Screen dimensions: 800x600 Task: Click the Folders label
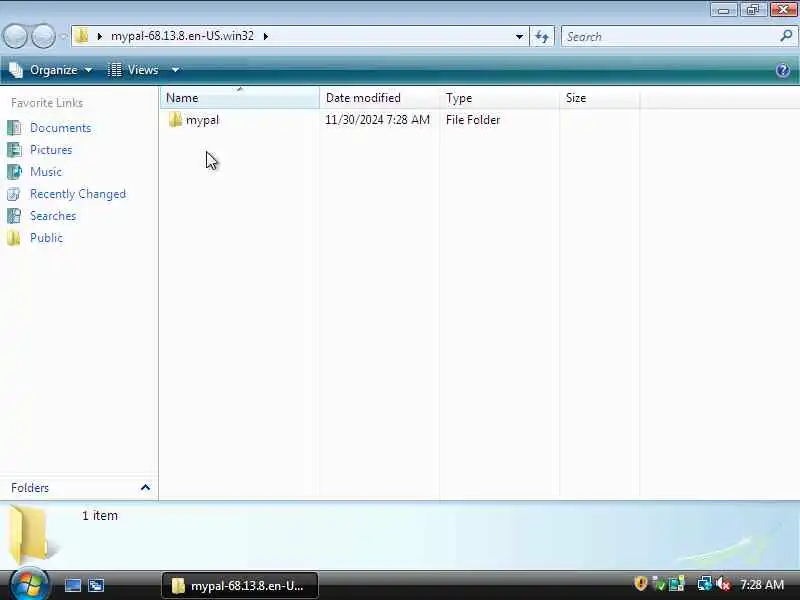pos(30,488)
